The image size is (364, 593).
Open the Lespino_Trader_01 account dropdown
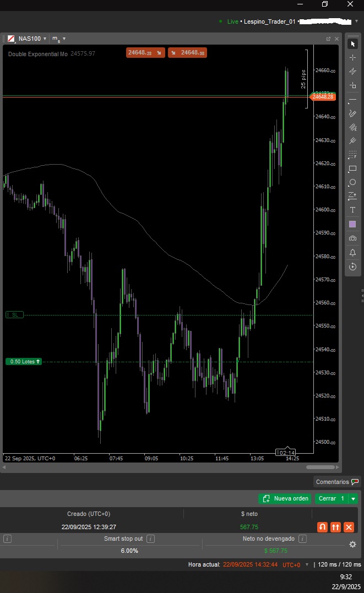click(356, 21)
